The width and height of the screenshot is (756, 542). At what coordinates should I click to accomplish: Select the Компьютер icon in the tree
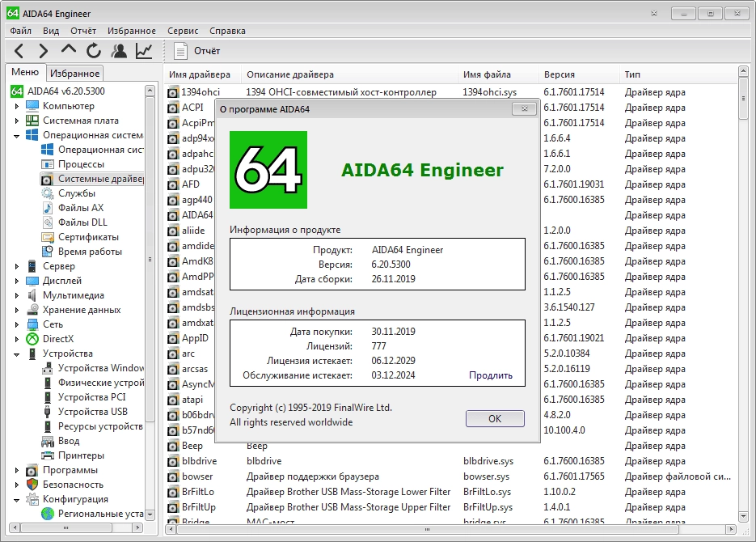32,106
